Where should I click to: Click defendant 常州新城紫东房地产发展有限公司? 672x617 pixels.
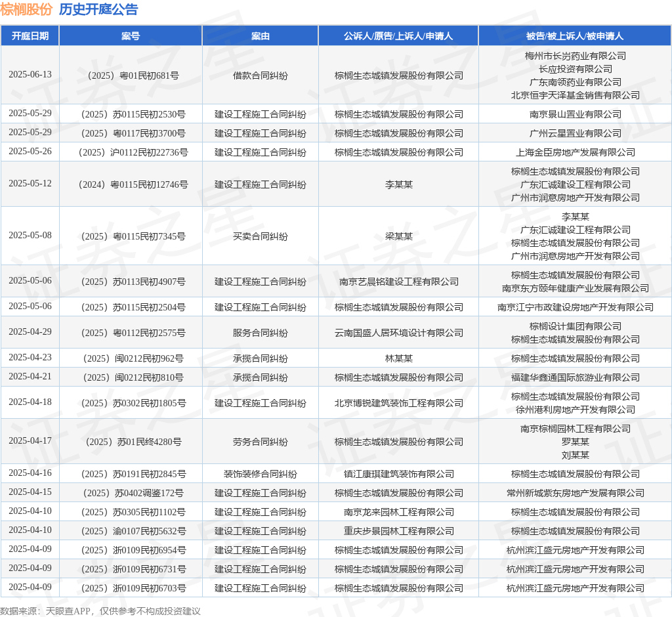click(x=575, y=493)
